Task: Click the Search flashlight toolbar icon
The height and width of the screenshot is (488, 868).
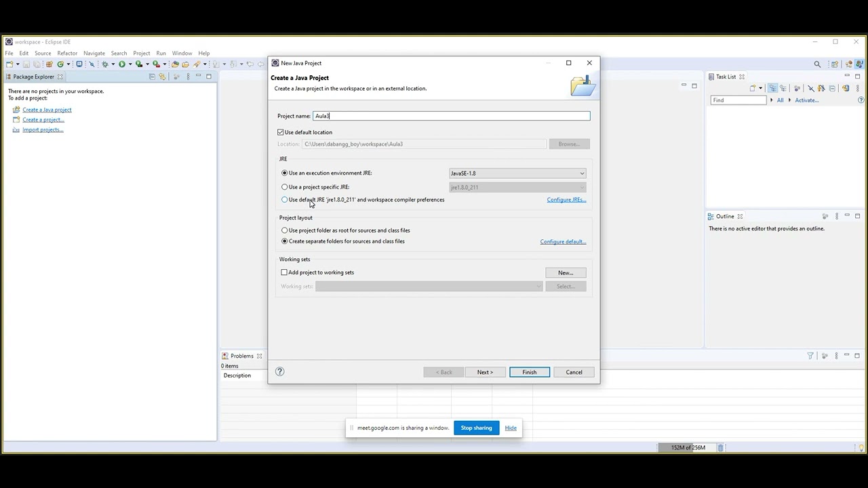Action: point(196,64)
